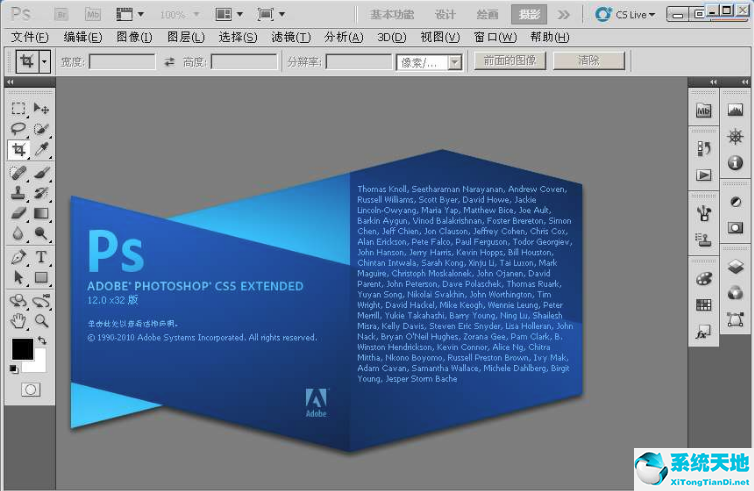
Task: Select the Eyedropper tool
Action: (41, 150)
